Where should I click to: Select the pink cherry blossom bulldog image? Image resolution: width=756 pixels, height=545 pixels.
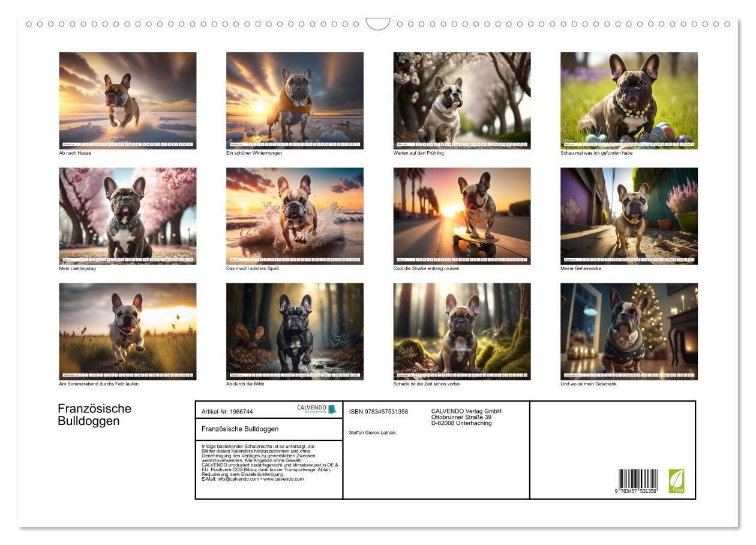128,216
